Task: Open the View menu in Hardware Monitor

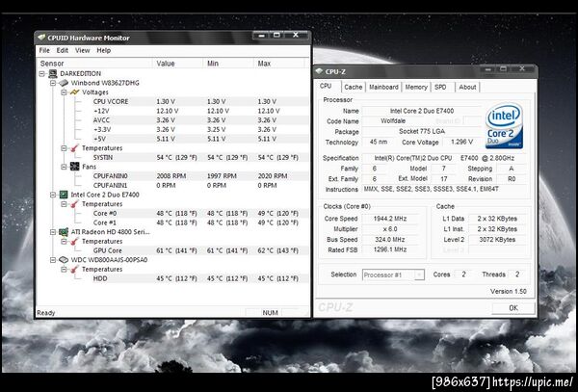Action: pos(83,50)
